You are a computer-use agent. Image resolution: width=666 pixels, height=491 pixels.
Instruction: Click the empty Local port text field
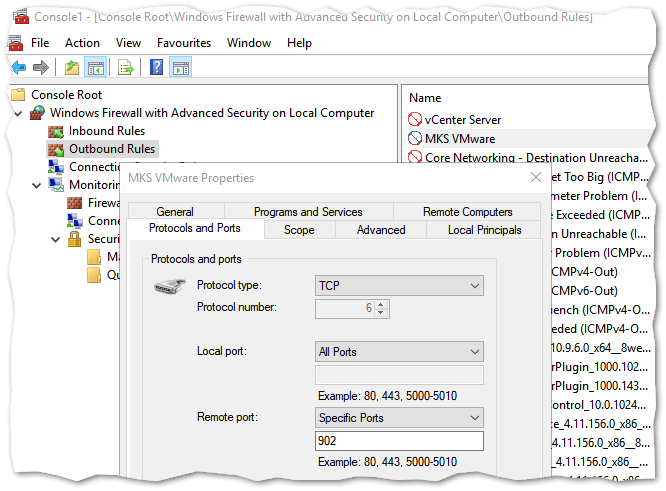pos(399,375)
